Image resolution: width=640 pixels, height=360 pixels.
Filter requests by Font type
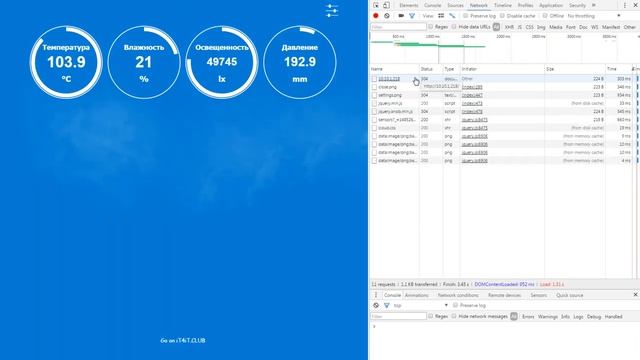pyautogui.click(x=571, y=27)
